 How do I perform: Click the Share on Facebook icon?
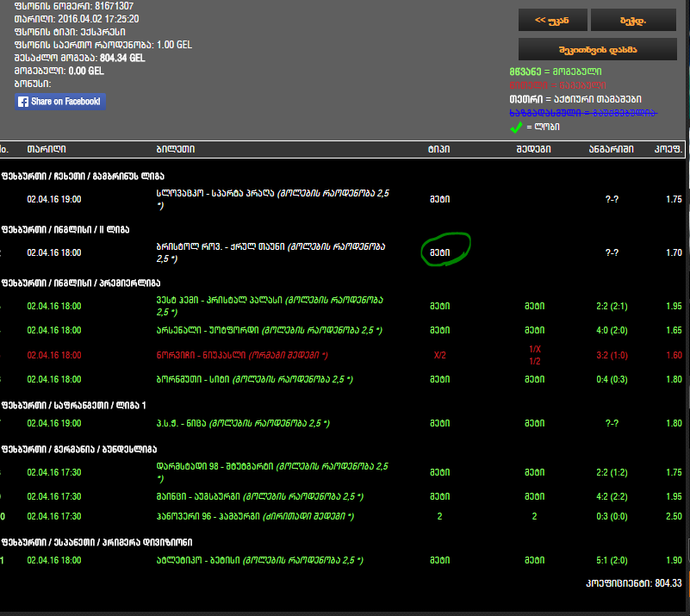(60, 102)
